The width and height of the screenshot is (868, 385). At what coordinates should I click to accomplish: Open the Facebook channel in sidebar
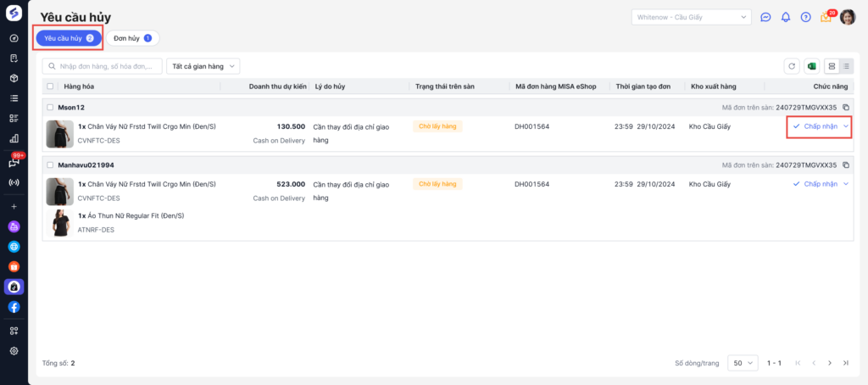(x=14, y=307)
